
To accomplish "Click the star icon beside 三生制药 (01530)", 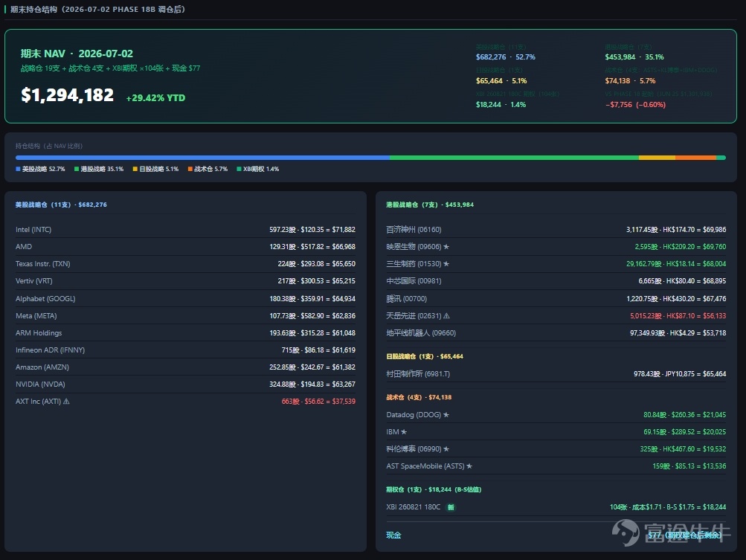I will (x=446, y=263).
